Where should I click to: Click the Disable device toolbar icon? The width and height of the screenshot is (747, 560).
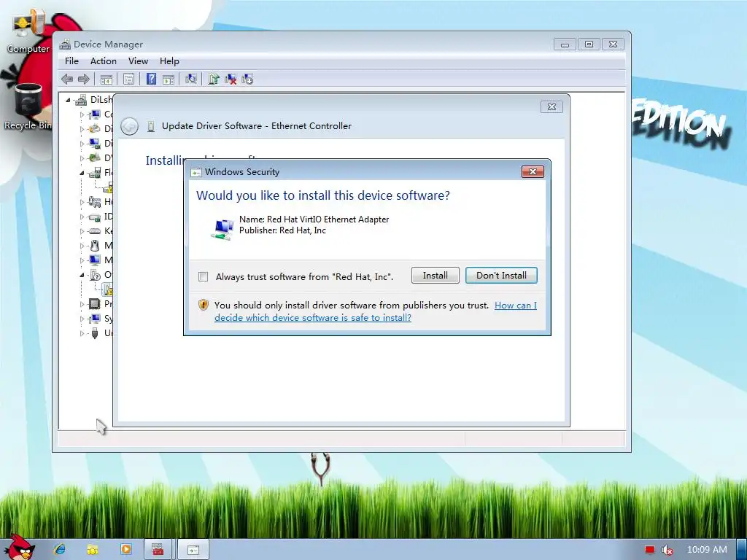[247, 79]
